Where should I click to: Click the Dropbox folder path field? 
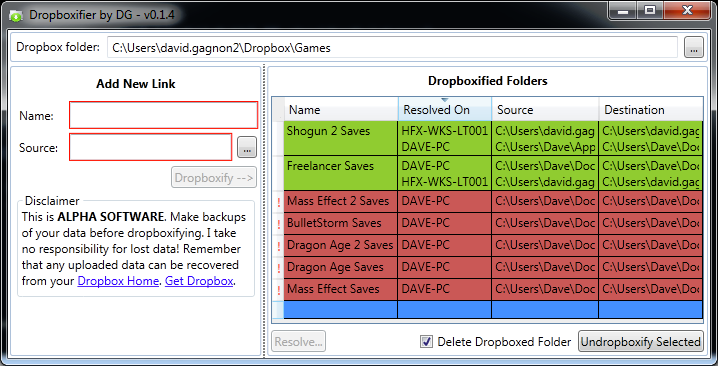(392, 48)
